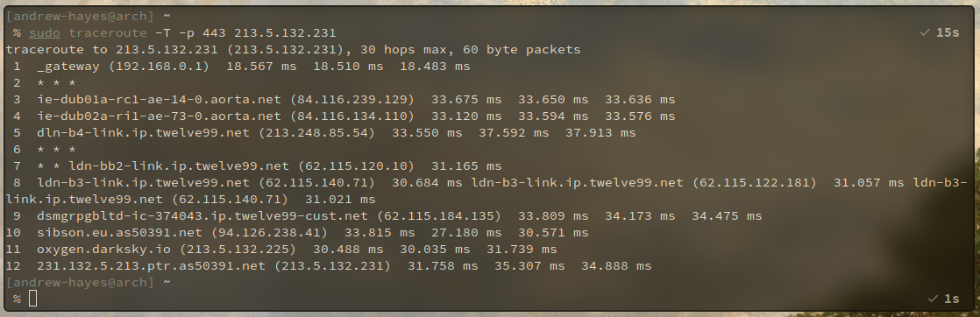Click the checkmark icon beside 1s
The image size is (980, 317).
pos(934,299)
